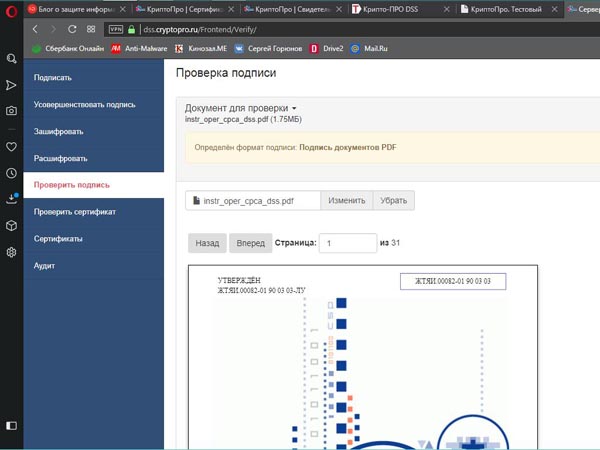Go back with the browser back arrow

(x=35, y=29)
